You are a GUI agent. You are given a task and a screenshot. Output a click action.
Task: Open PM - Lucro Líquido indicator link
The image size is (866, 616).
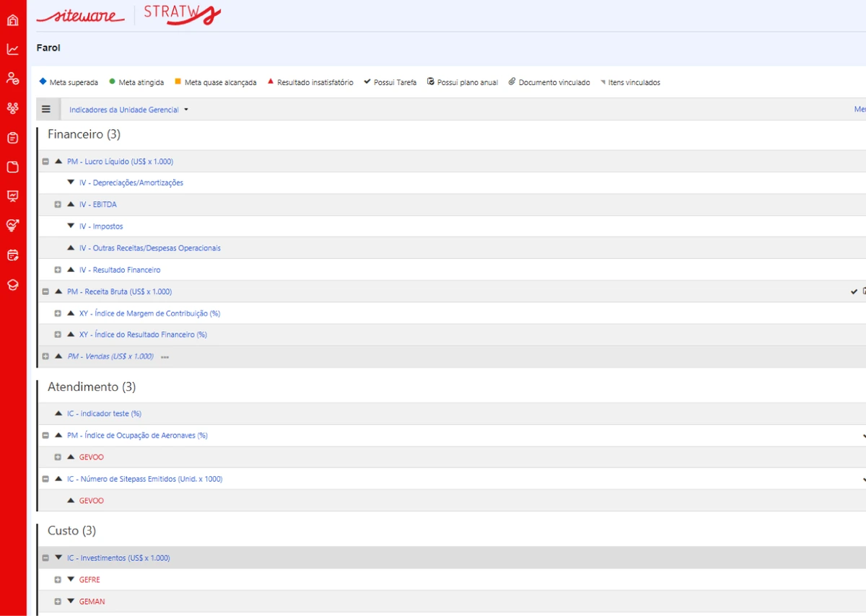pos(120,162)
